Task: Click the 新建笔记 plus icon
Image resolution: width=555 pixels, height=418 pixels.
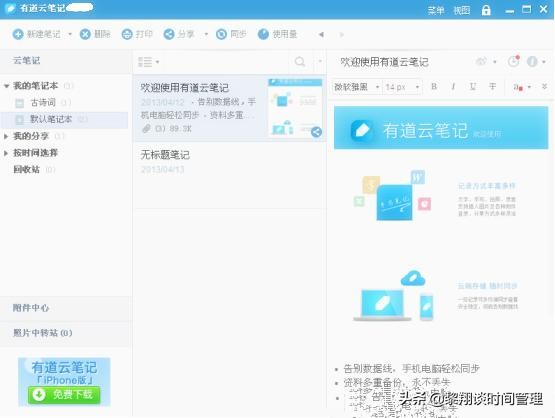Action: (18, 34)
